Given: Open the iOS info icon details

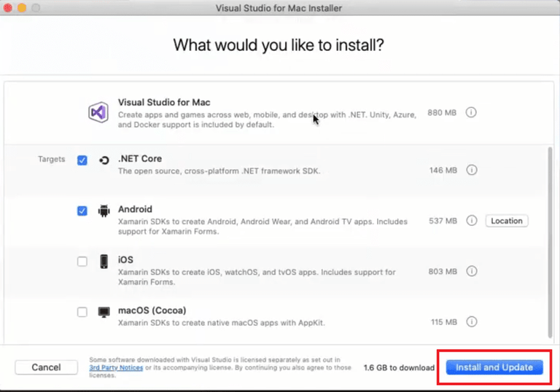Looking at the screenshot, I should [x=471, y=271].
